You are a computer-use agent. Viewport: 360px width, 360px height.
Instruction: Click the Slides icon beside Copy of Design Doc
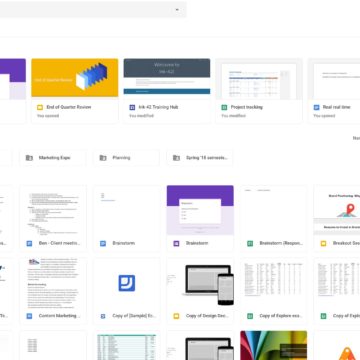click(x=176, y=316)
